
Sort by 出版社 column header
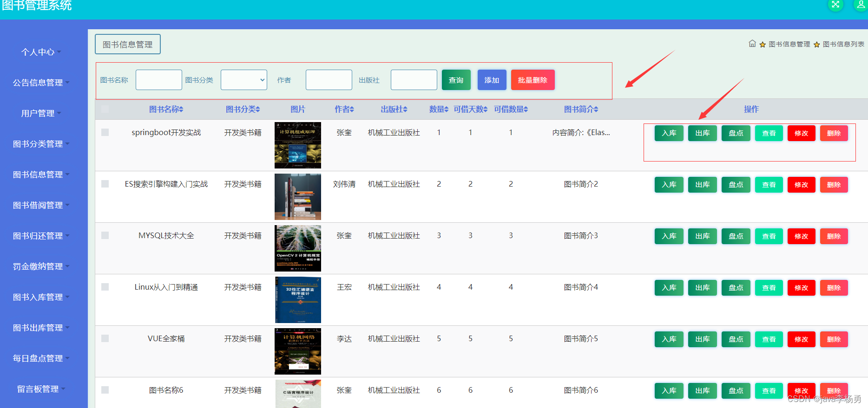tap(394, 110)
